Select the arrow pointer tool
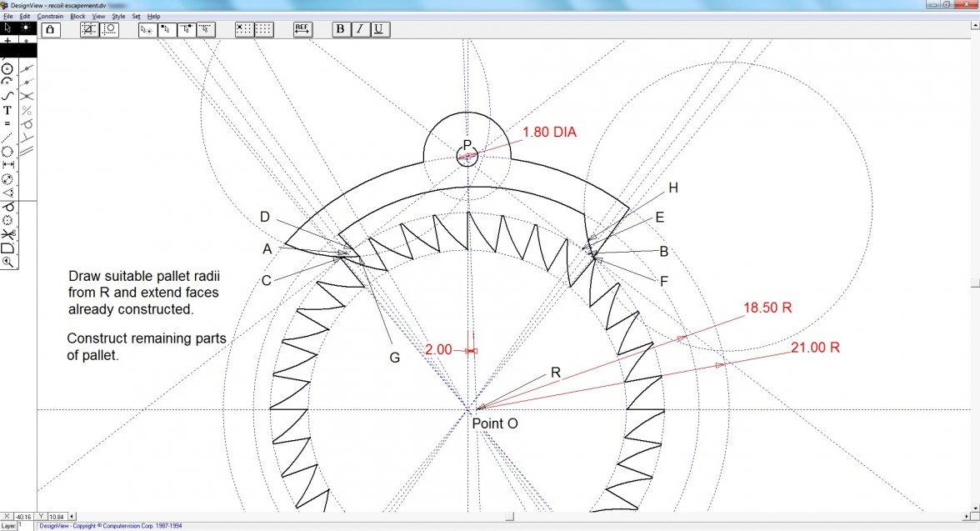This screenshot has width=980, height=531. point(7,28)
